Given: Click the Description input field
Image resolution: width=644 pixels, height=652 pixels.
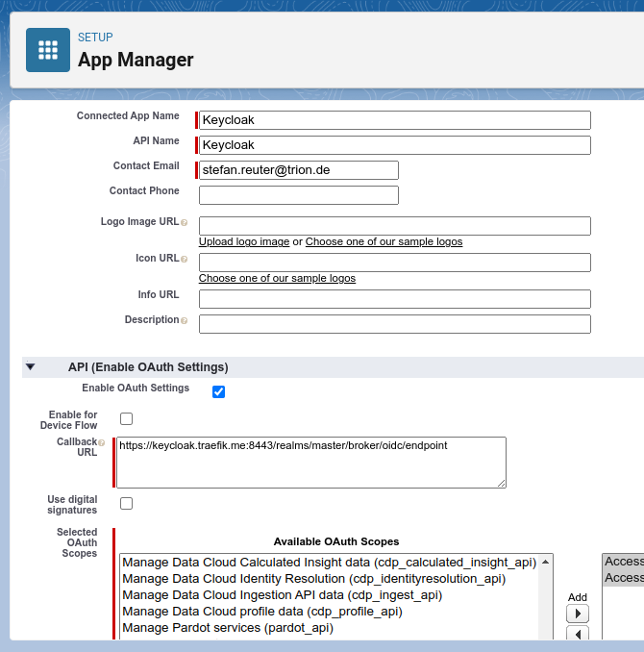Looking at the screenshot, I should pyautogui.click(x=395, y=324).
